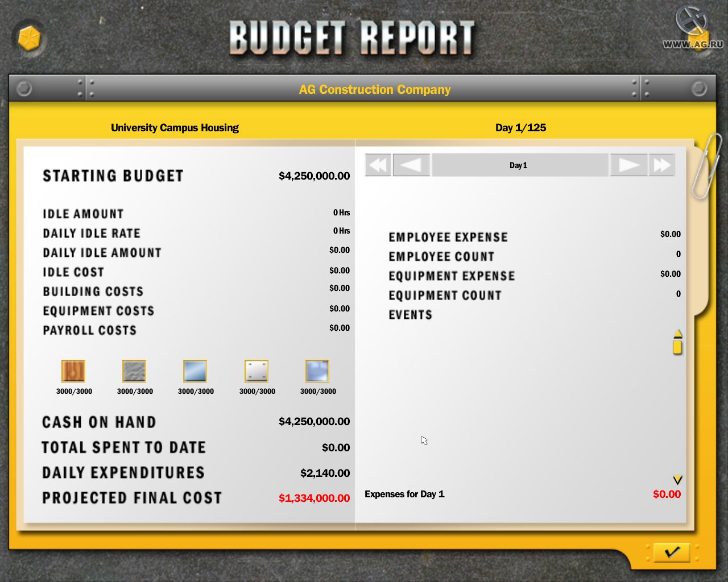Click the Expenses for Day 1 text
728x582 pixels.
[x=404, y=494]
